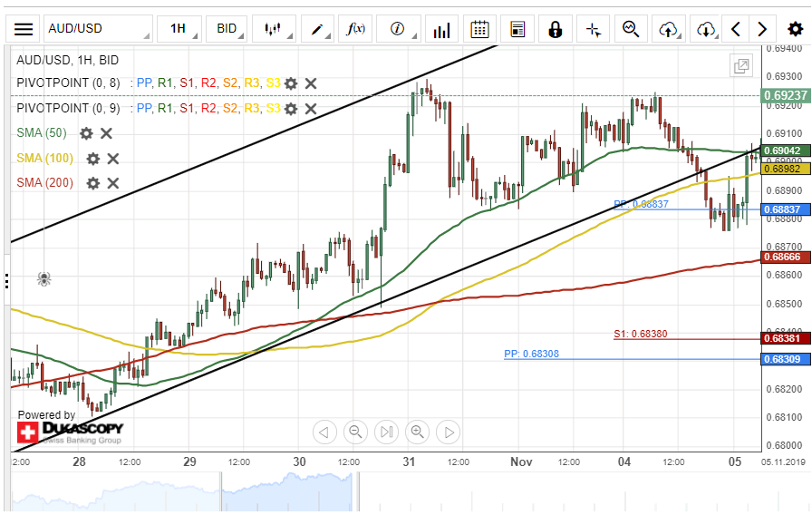Enable the crosshair cursor tool
812x515 pixels.
(594, 29)
